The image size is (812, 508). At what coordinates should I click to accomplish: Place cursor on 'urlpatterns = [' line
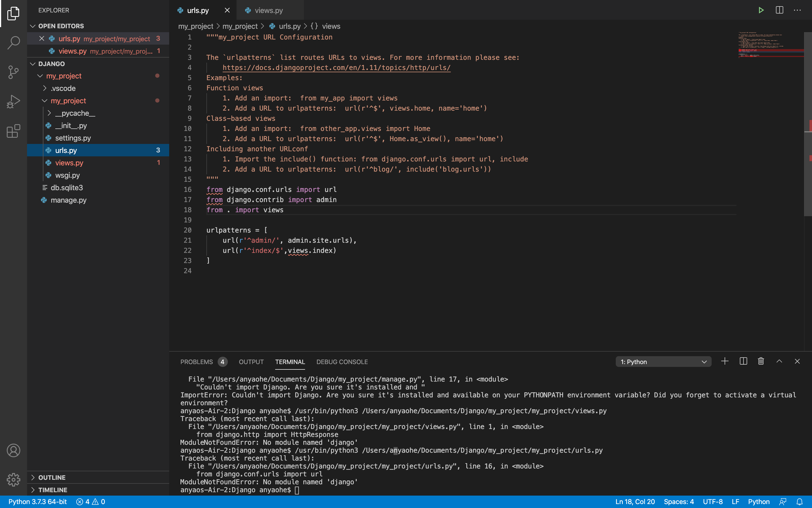tap(237, 230)
